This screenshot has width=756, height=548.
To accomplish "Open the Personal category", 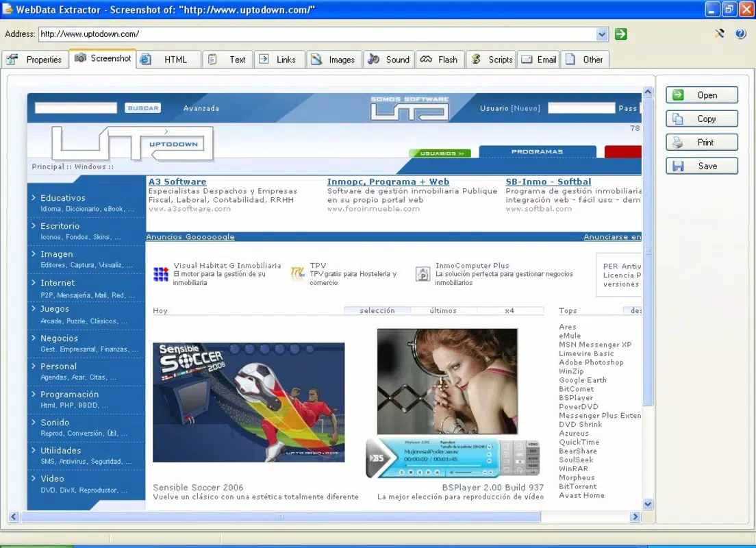I will pyautogui.click(x=58, y=366).
